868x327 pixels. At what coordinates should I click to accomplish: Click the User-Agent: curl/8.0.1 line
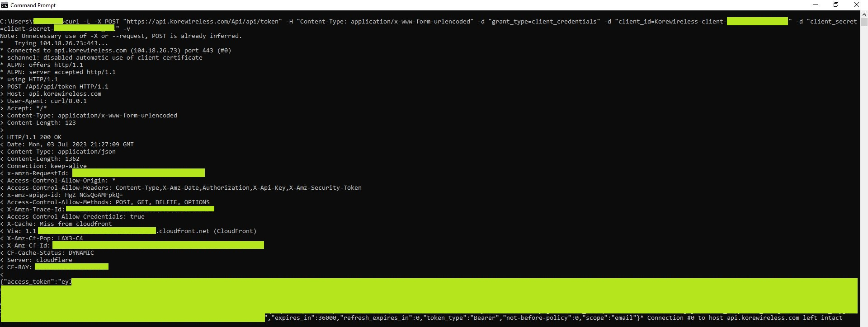[47, 101]
